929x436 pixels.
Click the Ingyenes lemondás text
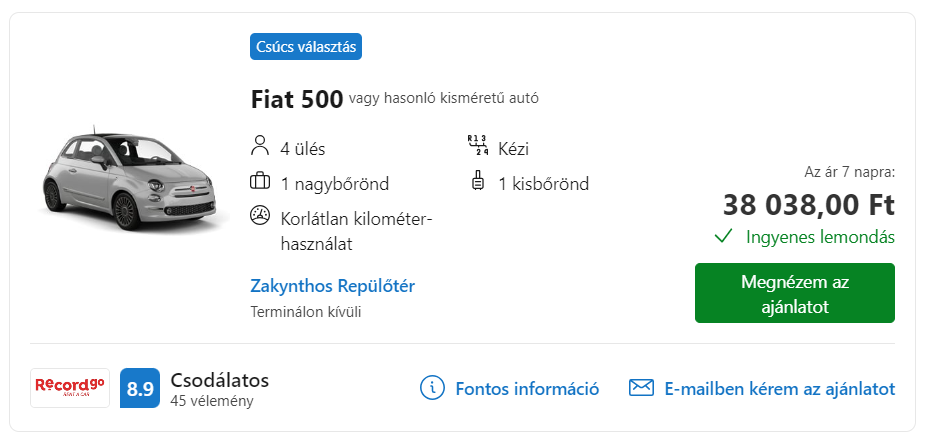click(820, 238)
